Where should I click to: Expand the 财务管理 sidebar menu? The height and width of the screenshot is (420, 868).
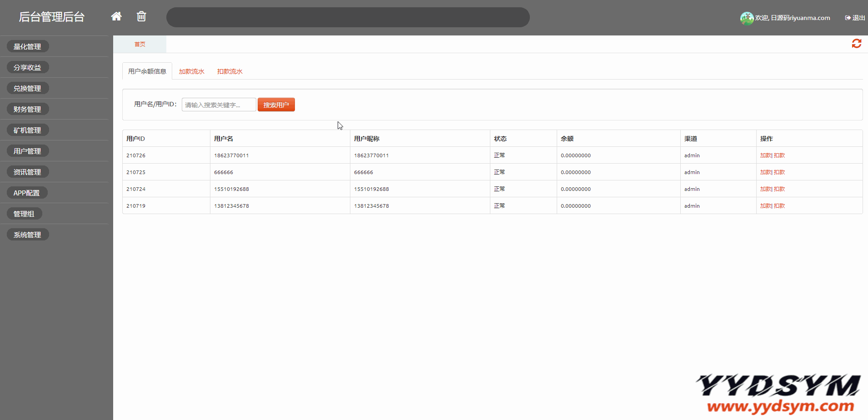28,109
